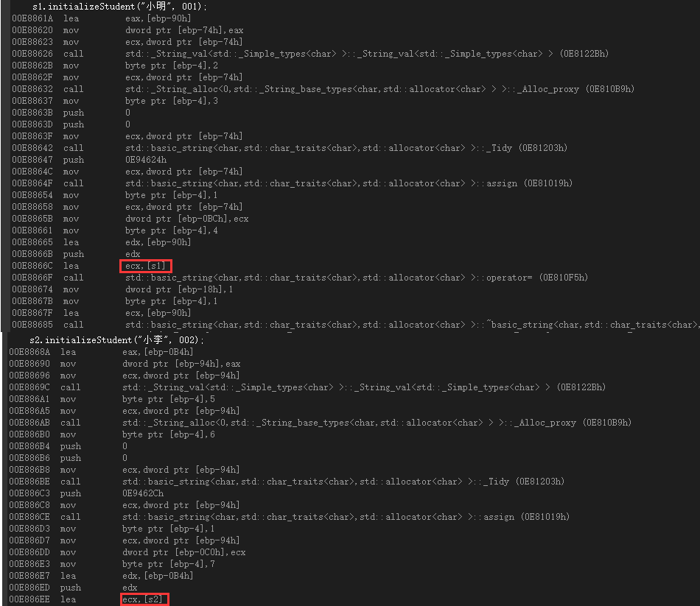700x606 pixels.
Task: Click address 00E8861A at the first lea
Action: (32, 18)
